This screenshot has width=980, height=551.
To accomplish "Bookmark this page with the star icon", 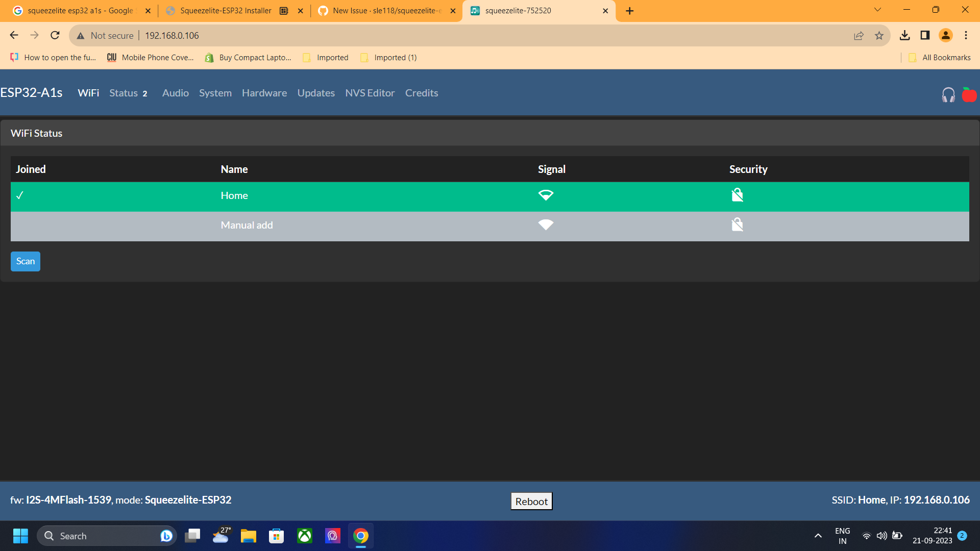I will tap(879, 36).
